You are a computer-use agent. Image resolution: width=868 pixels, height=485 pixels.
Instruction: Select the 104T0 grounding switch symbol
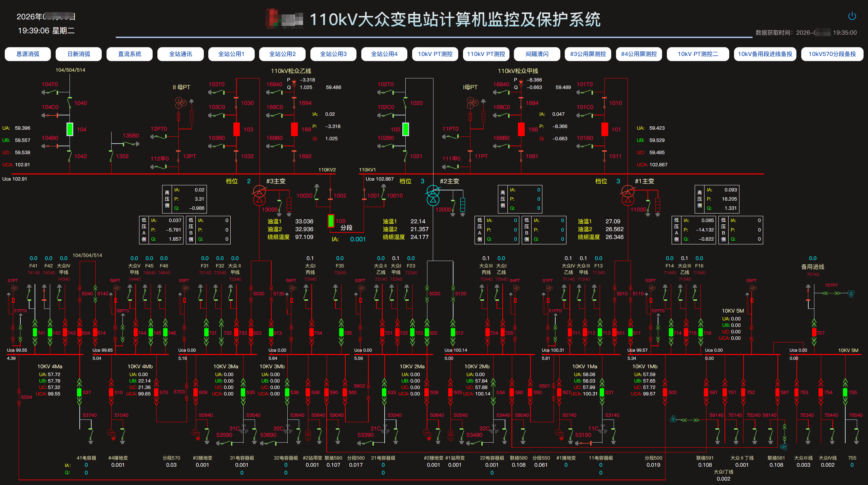click(50, 92)
